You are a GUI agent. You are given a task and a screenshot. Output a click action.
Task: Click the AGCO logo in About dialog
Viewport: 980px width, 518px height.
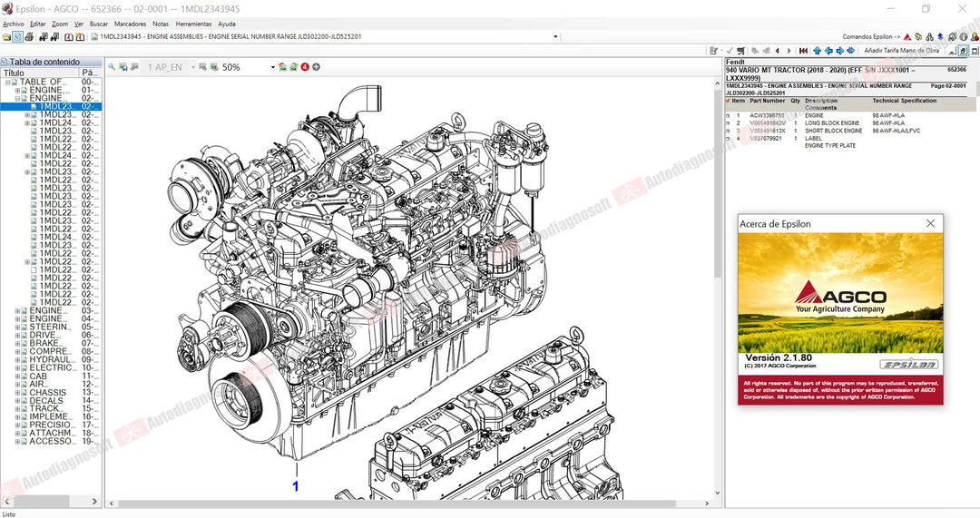tap(840, 296)
